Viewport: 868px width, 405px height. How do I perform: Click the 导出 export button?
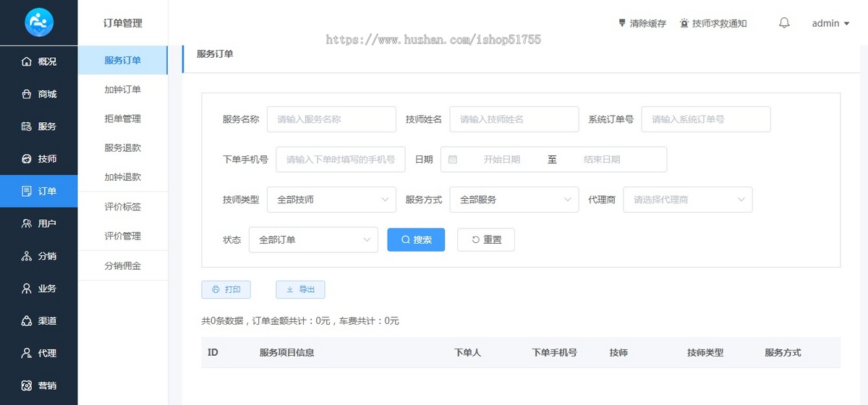(x=300, y=289)
